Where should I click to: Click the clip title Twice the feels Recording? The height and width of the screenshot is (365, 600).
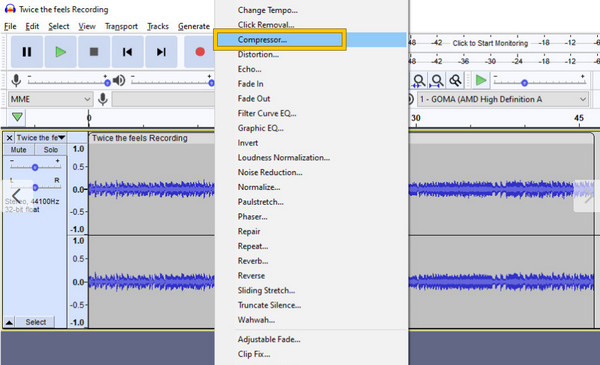coord(140,138)
